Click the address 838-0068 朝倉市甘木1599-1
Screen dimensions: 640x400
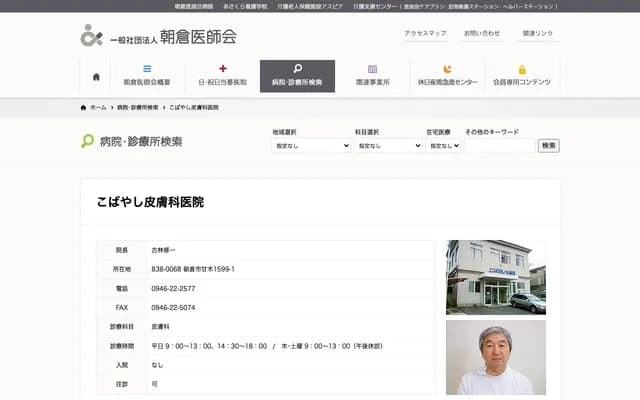click(x=193, y=269)
